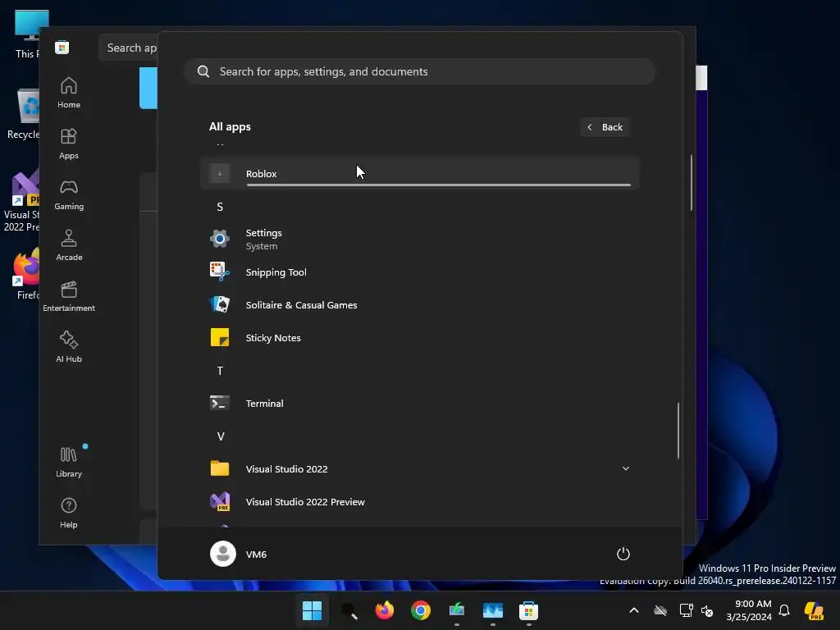Jump to letter T section header
The image size is (840, 630).
pos(220,371)
